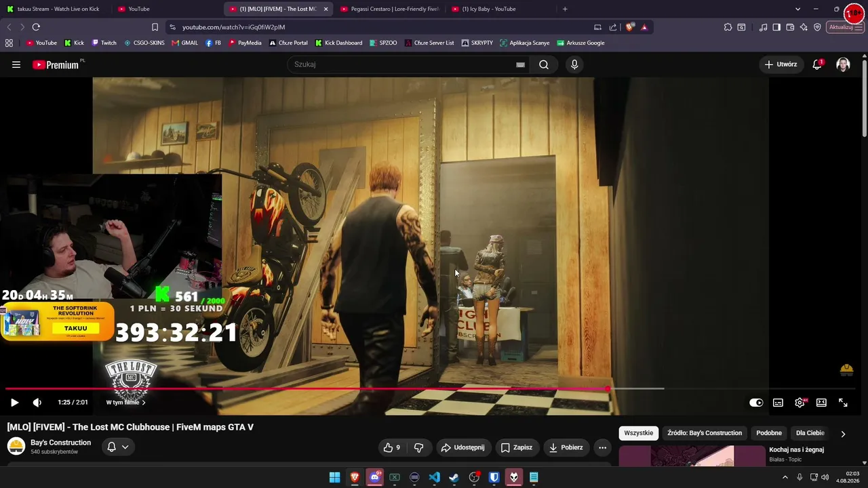868x488 pixels.
Task: Open the Cfx.re Portal bookmark
Action: point(288,43)
